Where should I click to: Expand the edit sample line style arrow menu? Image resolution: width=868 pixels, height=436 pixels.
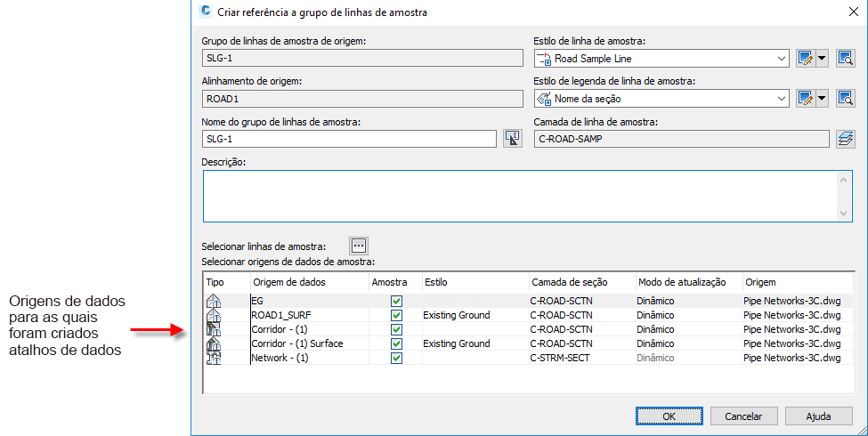pos(822,59)
